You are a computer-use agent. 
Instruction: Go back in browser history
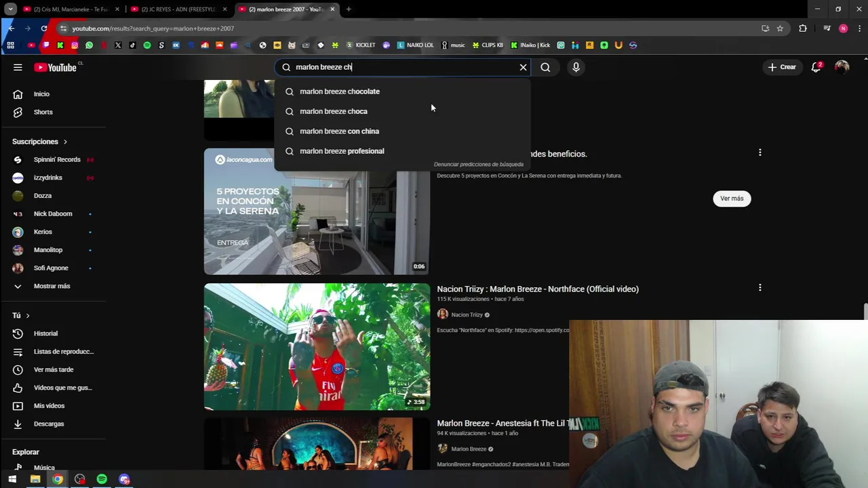click(x=11, y=28)
